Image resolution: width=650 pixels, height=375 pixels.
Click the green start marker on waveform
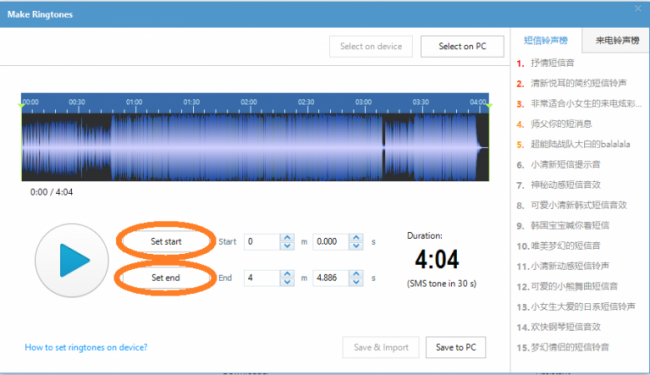point(22,106)
